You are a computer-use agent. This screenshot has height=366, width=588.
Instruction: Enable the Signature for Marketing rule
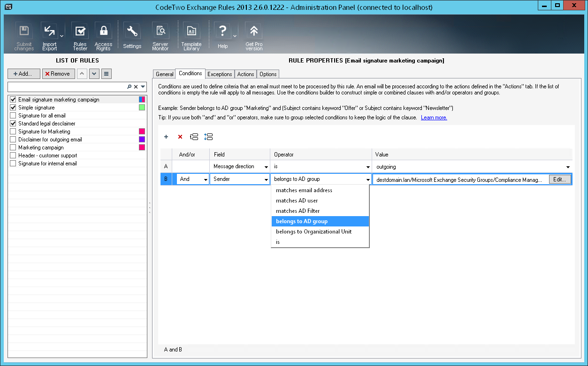(x=13, y=132)
